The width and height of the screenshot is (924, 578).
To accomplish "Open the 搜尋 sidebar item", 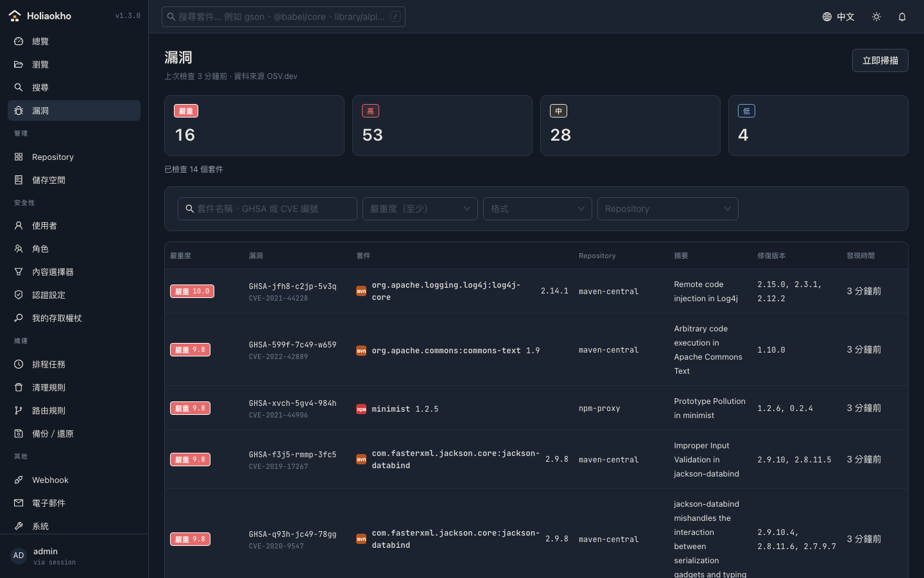I will (74, 87).
